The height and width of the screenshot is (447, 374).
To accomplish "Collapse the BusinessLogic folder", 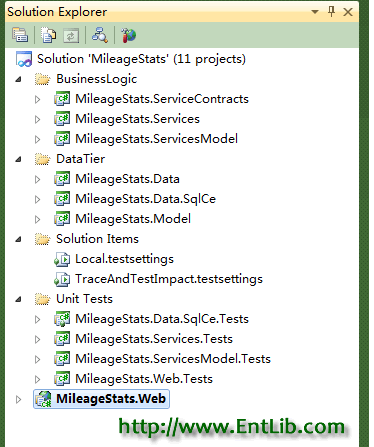I will point(18,79).
